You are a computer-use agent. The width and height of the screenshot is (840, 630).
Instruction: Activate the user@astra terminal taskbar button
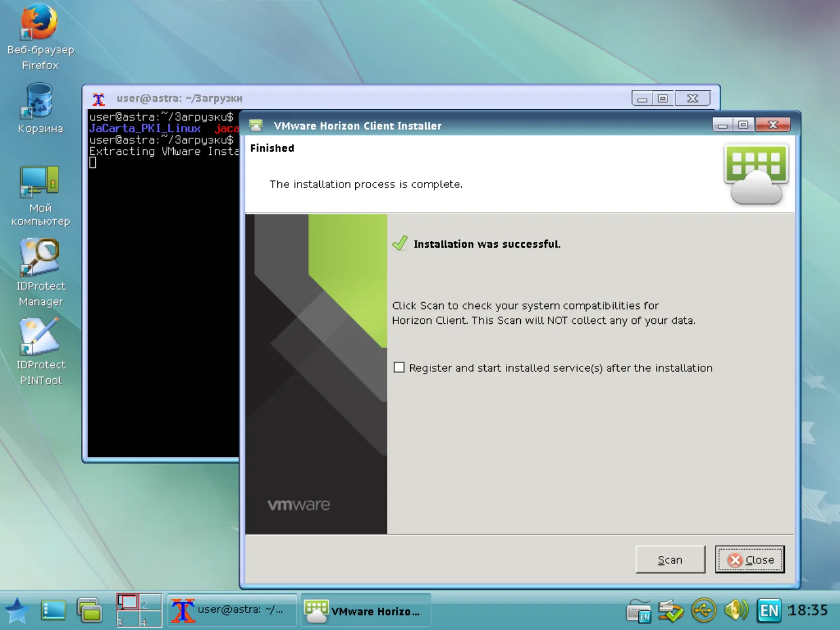[232, 610]
